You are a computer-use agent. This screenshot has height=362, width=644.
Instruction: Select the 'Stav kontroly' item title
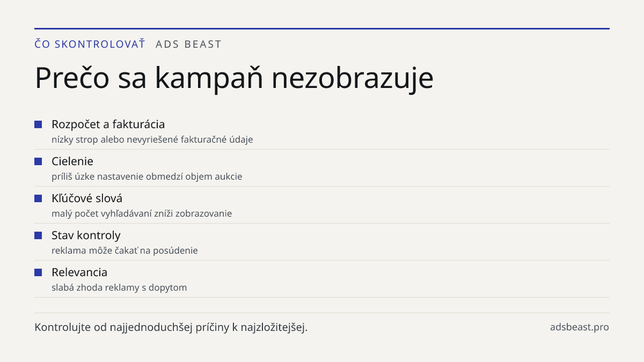(x=86, y=235)
